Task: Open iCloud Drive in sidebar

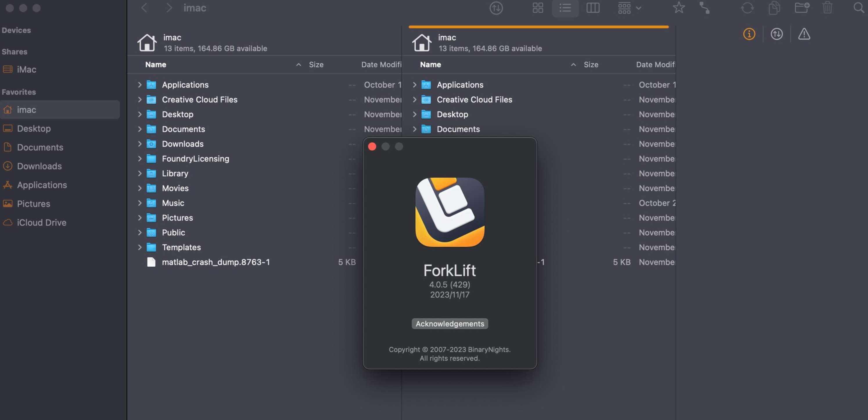Action: point(60,222)
